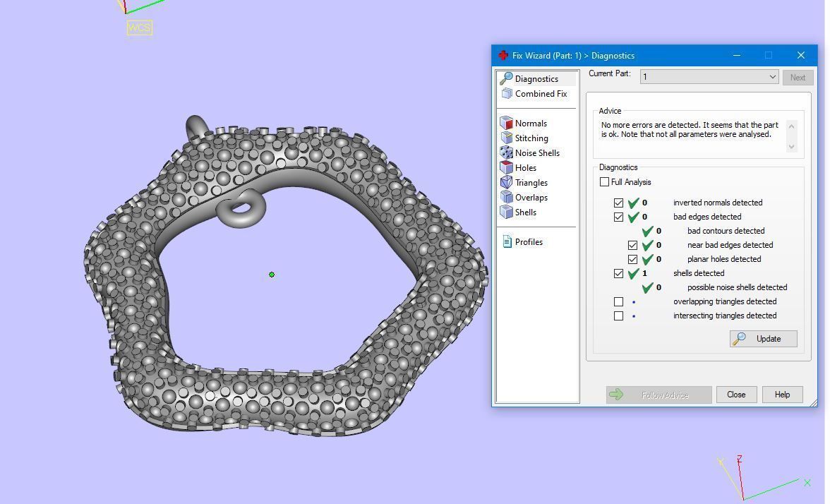Go to the Triangles fix page
This screenshot has height=504, width=830.
pyautogui.click(x=524, y=182)
